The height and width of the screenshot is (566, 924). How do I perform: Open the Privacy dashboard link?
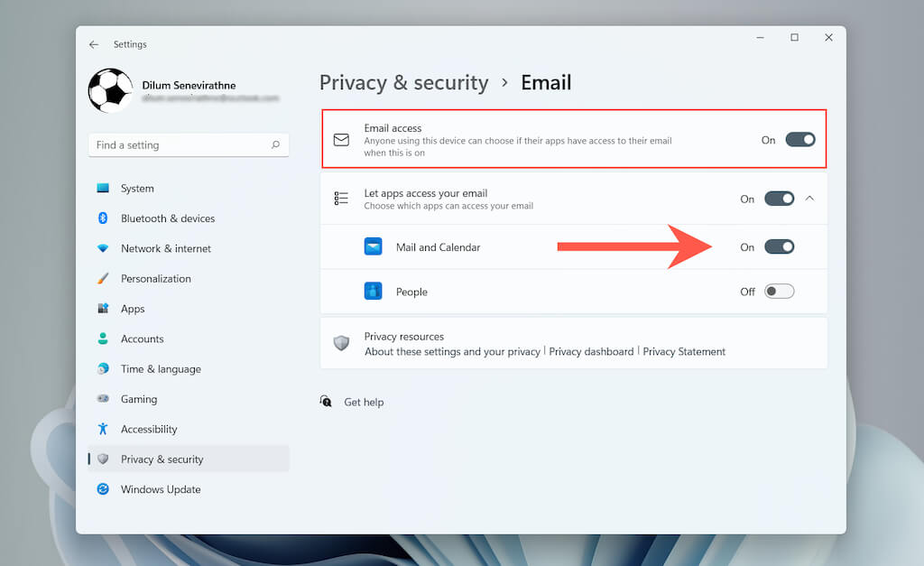591,351
